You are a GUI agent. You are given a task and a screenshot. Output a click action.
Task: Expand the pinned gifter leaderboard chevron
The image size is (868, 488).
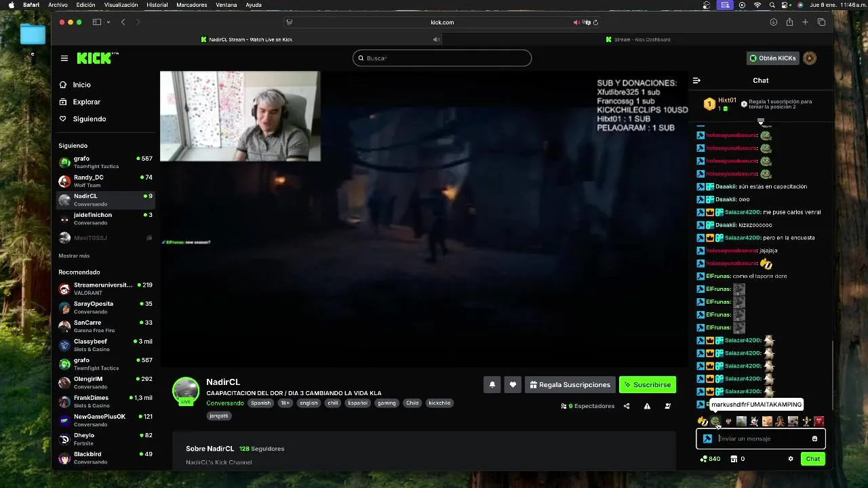pyautogui.click(x=761, y=122)
